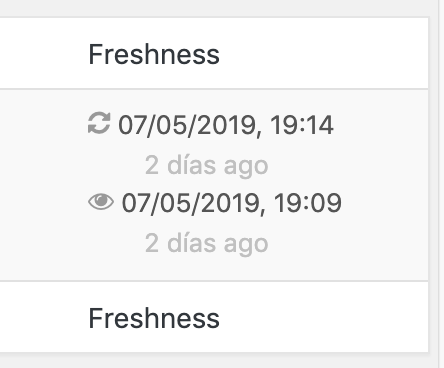The height and width of the screenshot is (368, 444).
Task: Click '2 días ago' below the 19:14 timestamp
Action: pos(207,165)
